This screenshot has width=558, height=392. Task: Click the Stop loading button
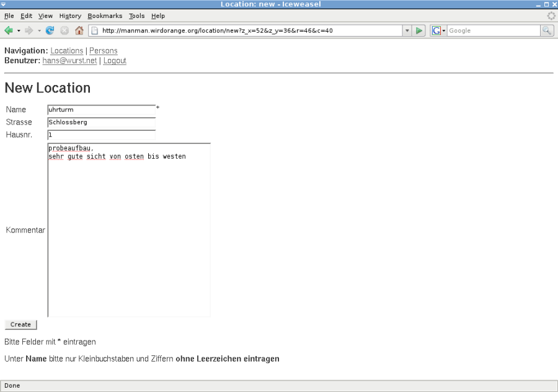(64, 30)
